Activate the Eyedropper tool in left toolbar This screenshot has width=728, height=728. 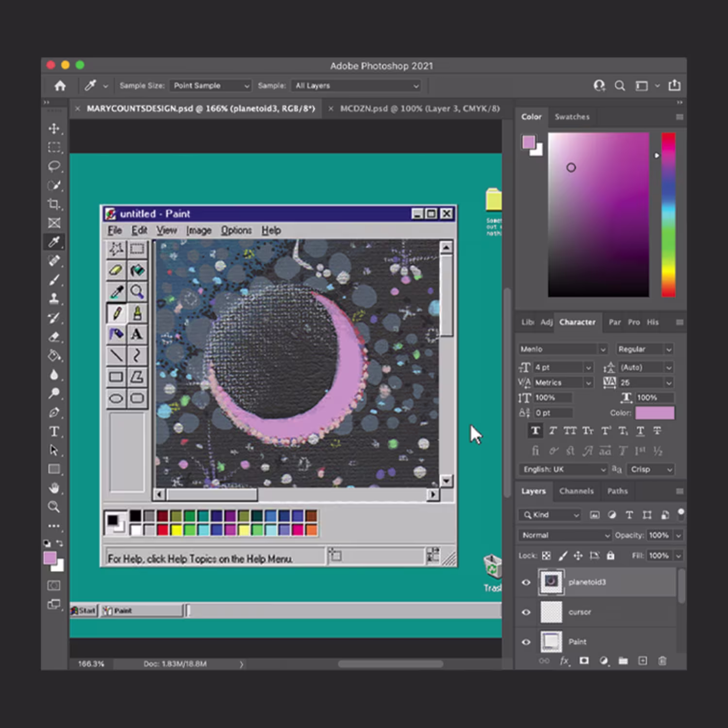(x=54, y=242)
